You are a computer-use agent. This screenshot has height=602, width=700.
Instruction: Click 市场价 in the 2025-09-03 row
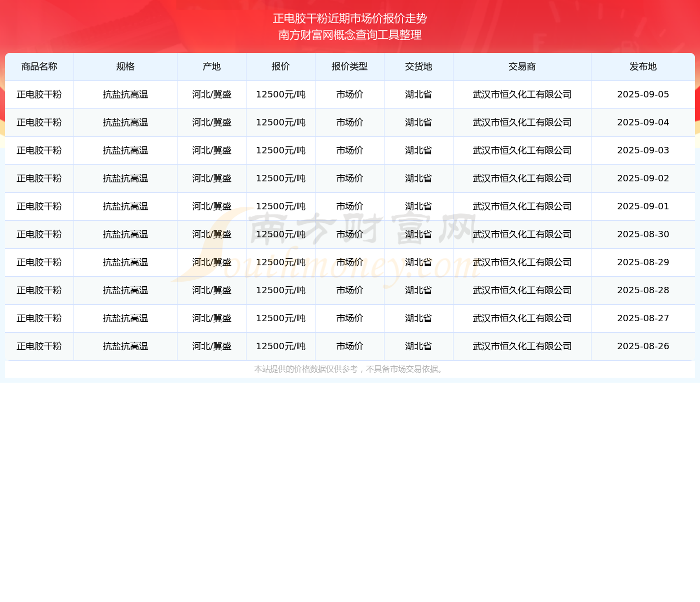[x=349, y=150]
